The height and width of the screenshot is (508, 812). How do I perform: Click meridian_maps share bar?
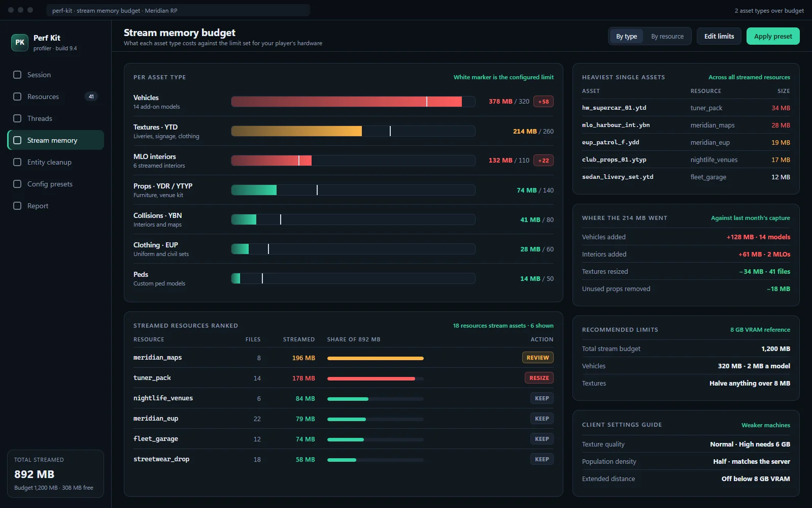click(376, 358)
